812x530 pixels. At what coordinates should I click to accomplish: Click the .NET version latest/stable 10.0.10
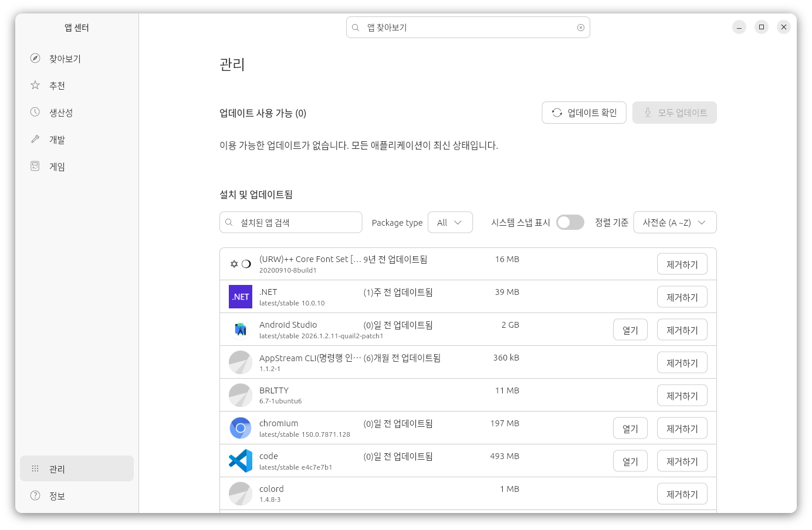(292, 303)
